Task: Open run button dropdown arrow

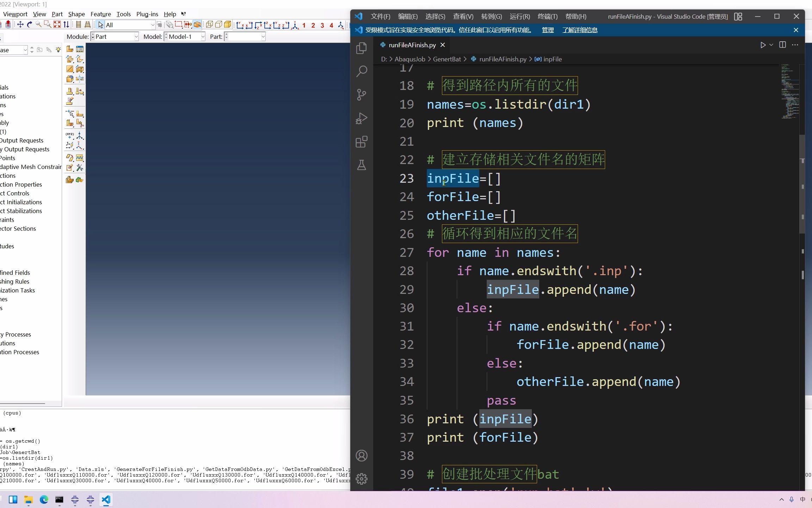Action: (771, 45)
